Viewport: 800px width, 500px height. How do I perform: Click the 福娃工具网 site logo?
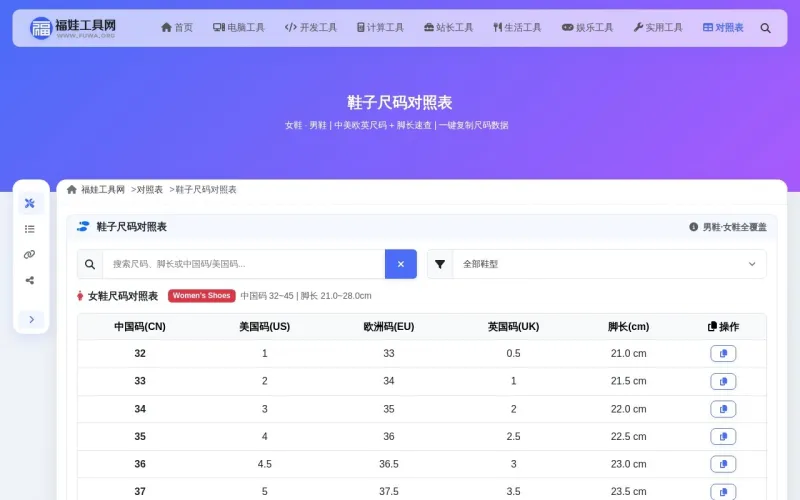pyautogui.click(x=73, y=28)
